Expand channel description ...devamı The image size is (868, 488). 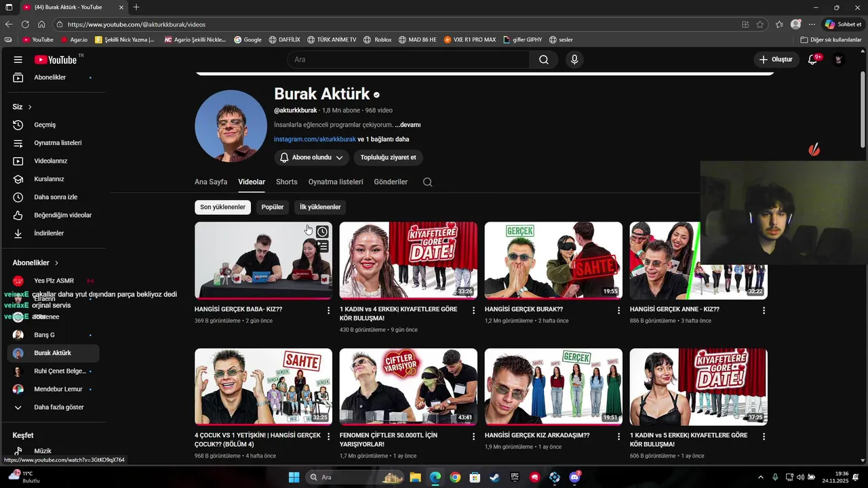pos(408,125)
